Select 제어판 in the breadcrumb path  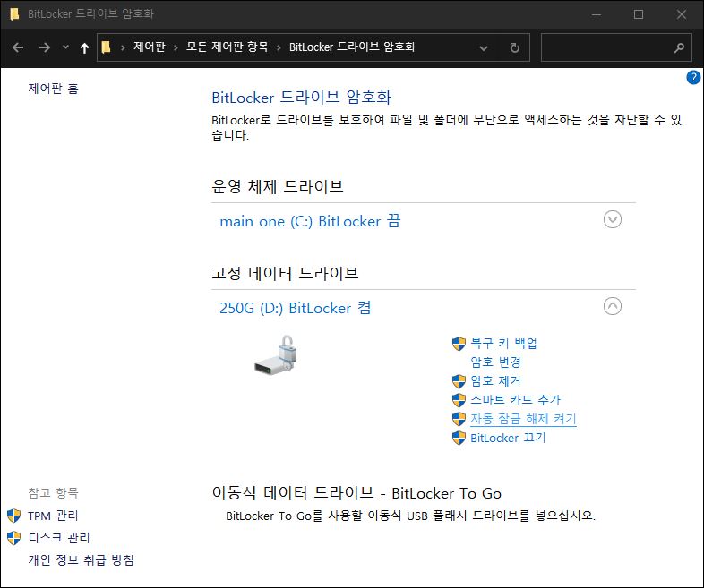point(150,47)
